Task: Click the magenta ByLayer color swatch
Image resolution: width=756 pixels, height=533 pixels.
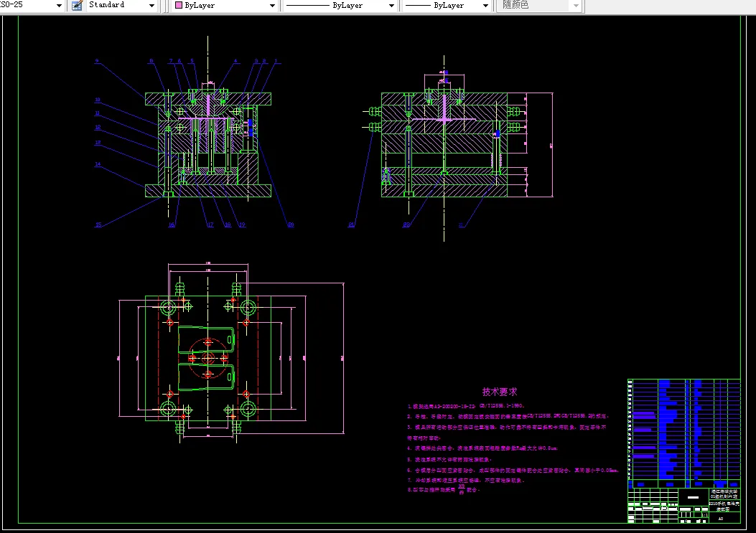Action: pos(179,5)
